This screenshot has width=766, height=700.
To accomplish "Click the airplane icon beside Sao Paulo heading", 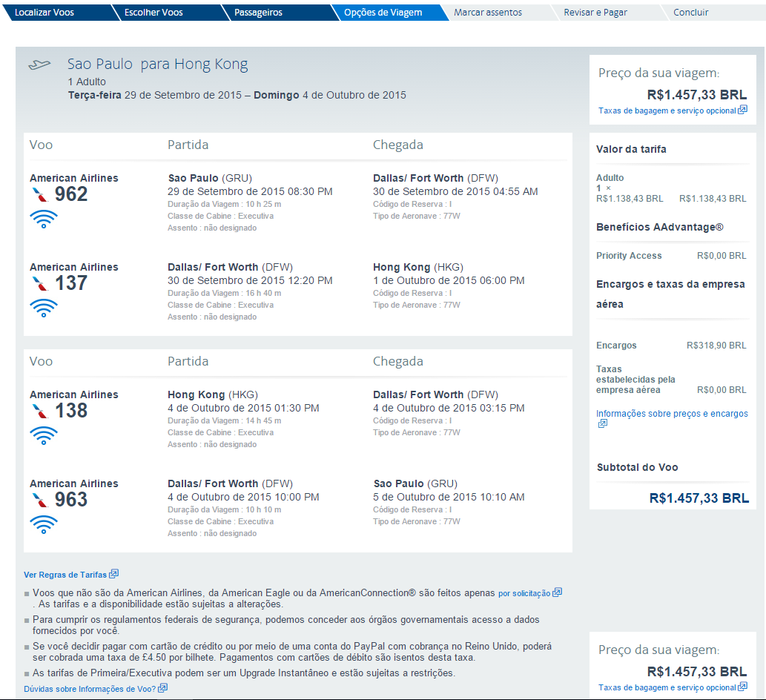I will click(39, 65).
